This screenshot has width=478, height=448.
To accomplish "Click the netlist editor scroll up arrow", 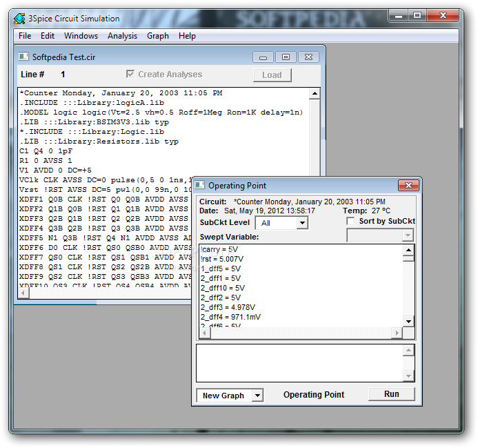I will (x=315, y=94).
